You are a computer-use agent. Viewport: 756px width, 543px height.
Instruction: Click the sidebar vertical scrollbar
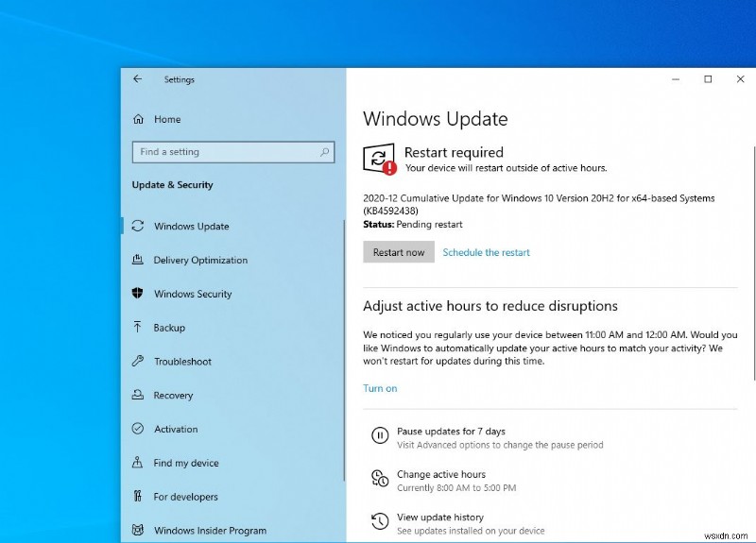pyautogui.click(x=344, y=350)
